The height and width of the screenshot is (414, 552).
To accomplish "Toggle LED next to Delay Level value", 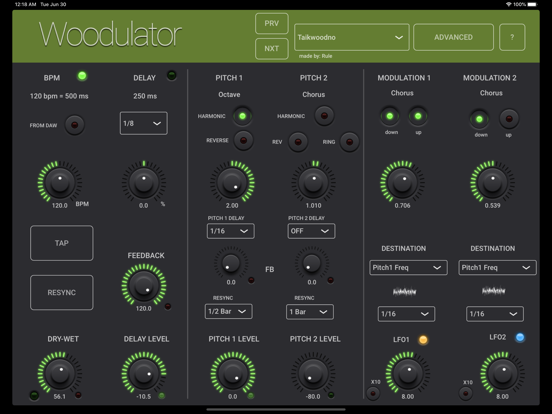I will click(x=162, y=396).
